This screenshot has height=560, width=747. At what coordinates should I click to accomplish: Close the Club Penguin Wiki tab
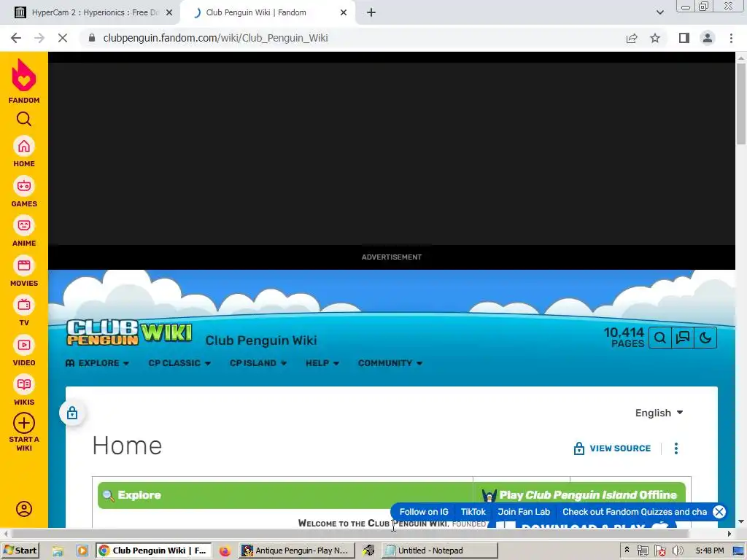pos(344,13)
